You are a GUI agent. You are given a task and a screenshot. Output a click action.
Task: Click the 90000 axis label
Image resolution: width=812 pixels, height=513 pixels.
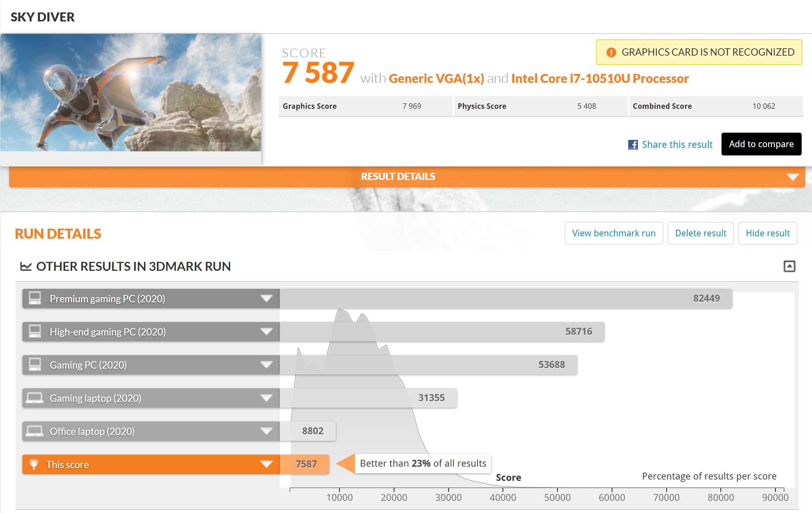coord(775,497)
